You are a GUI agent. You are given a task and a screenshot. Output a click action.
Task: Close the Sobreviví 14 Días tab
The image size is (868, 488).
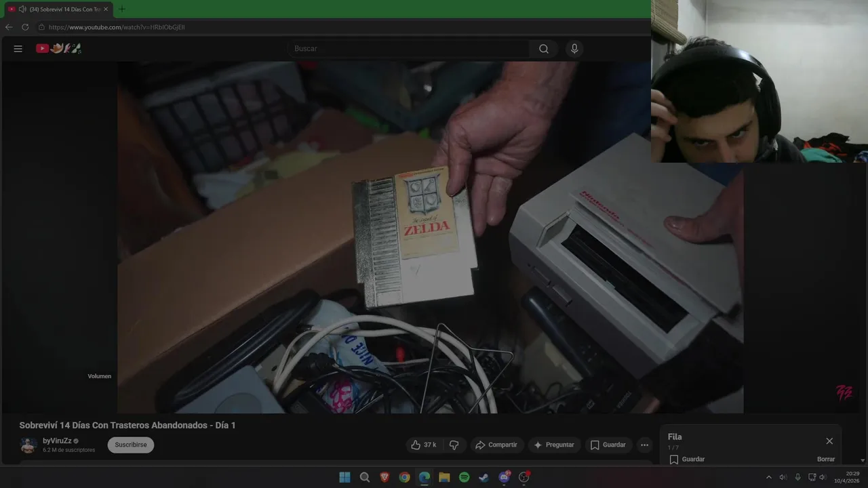pos(106,9)
